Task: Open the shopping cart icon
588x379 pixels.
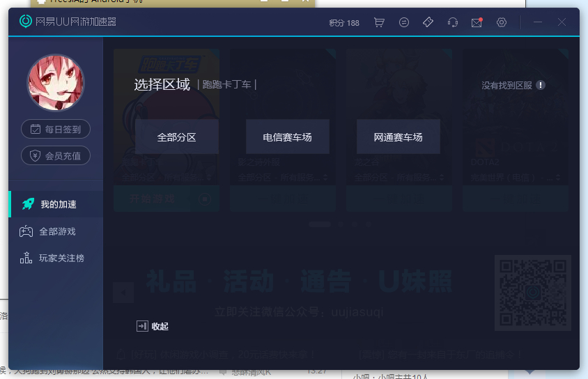Action: [x=379, y=22]
